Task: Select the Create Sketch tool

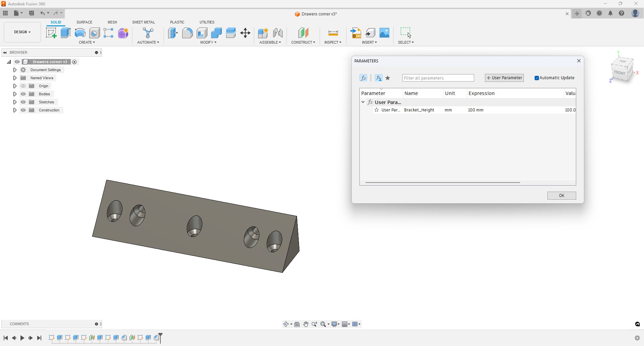Action: point(51,33)
